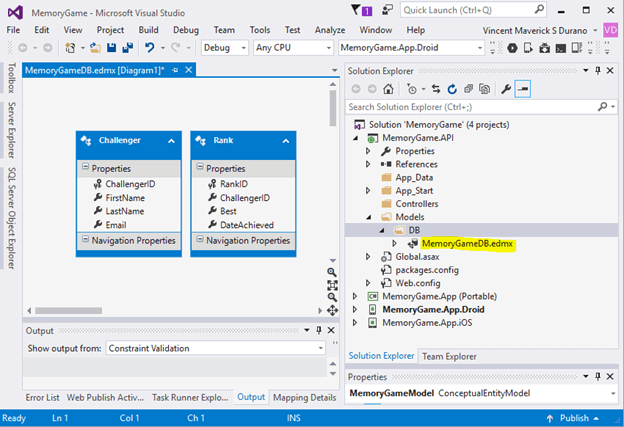
Task: Collapse the Models folder node
Action: click(369, 217)
